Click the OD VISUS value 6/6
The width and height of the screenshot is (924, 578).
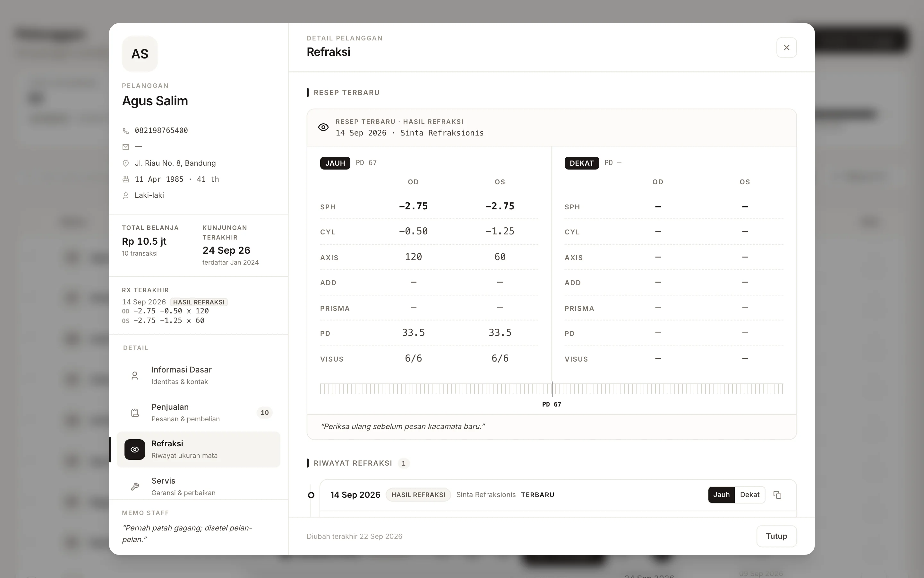click(x=413, y=358)
